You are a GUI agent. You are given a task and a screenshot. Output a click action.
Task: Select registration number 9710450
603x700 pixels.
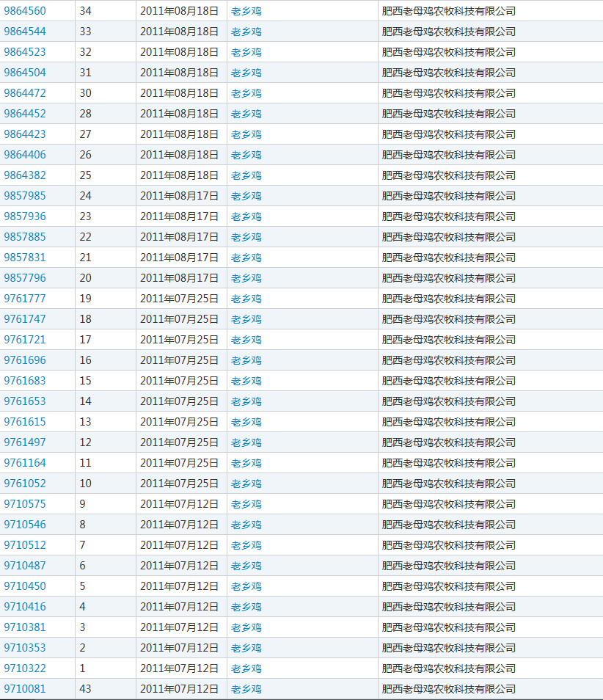pyautogui.click(x=25, y=586)
